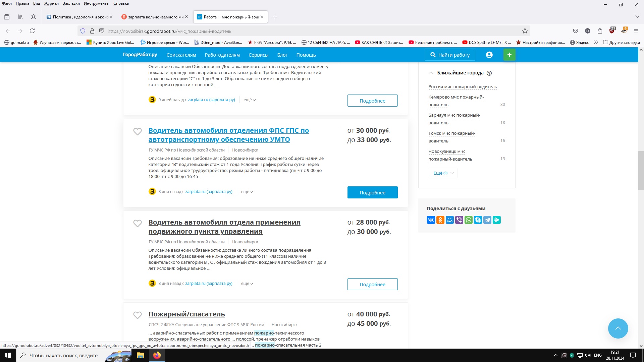Click Подробнее for УМТО driver vacancy
This screenshot has height=362, width=644.
[372, 192]
